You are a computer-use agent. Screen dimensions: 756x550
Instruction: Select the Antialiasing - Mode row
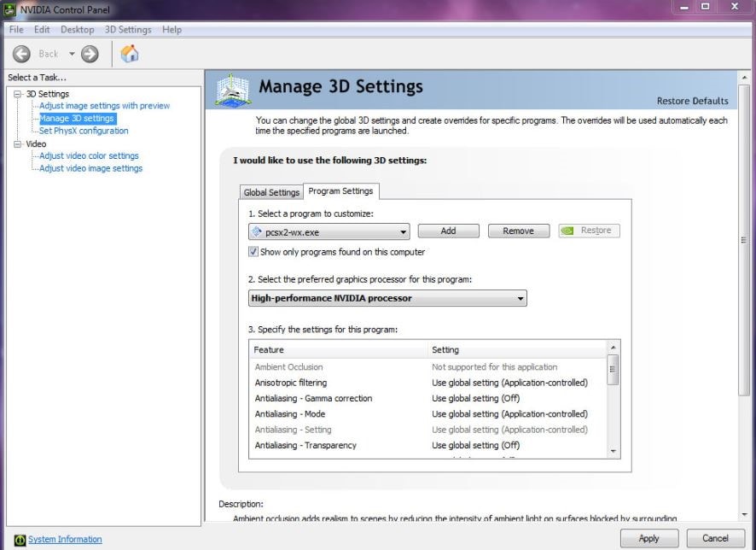pyautogui.click(x=428, y=414)
